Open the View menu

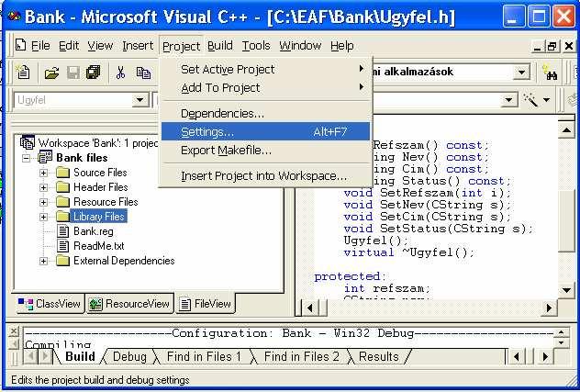100,46
